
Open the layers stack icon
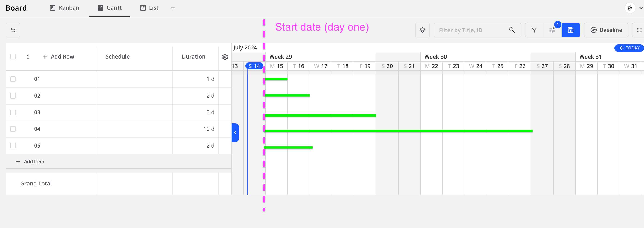(422, 30)
